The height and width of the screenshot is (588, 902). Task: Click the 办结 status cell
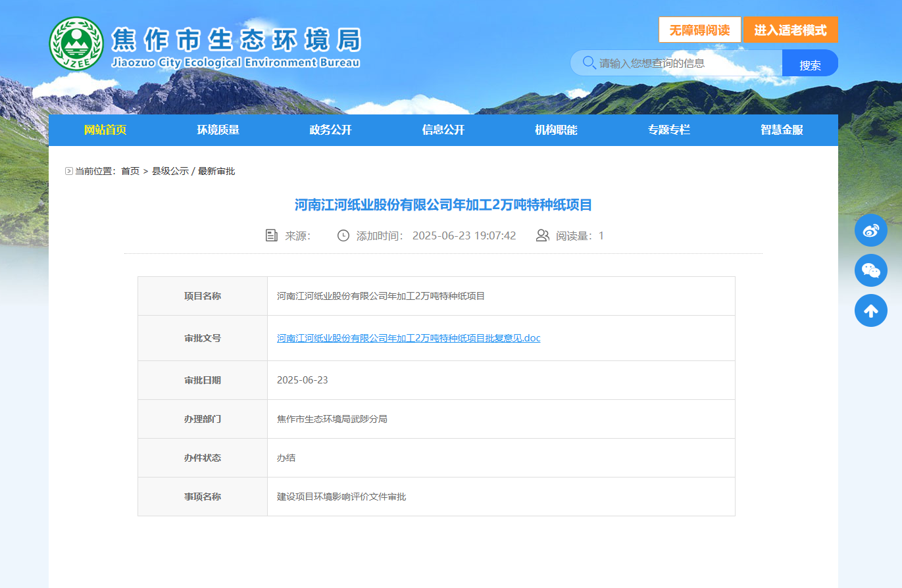pos(286,458)
